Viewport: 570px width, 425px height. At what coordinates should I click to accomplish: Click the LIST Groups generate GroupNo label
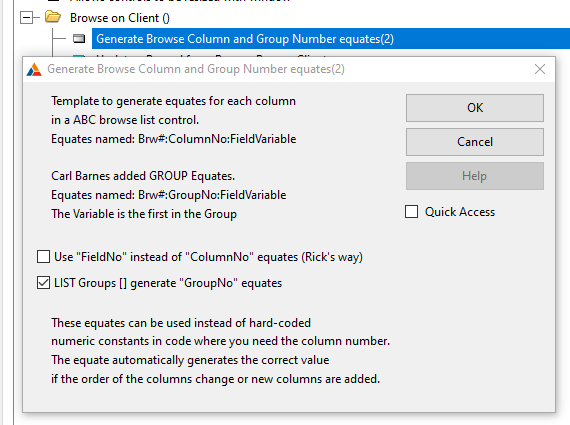pyautogui.click(x=168, y=283)
